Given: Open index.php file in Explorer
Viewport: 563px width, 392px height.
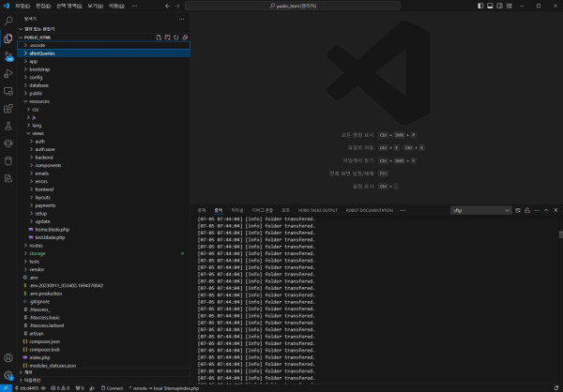Looking at the screenshot, I should click(x=104, y=357).
